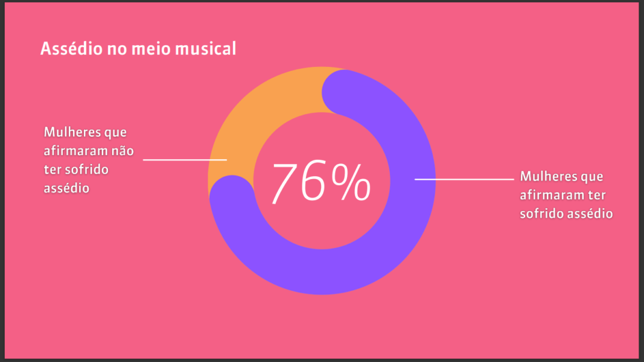The width and height of the screenshot is (644, 362).
Task: Click the bottom of the purple ring
Action: pyautogui.click(x=322, y=271)
